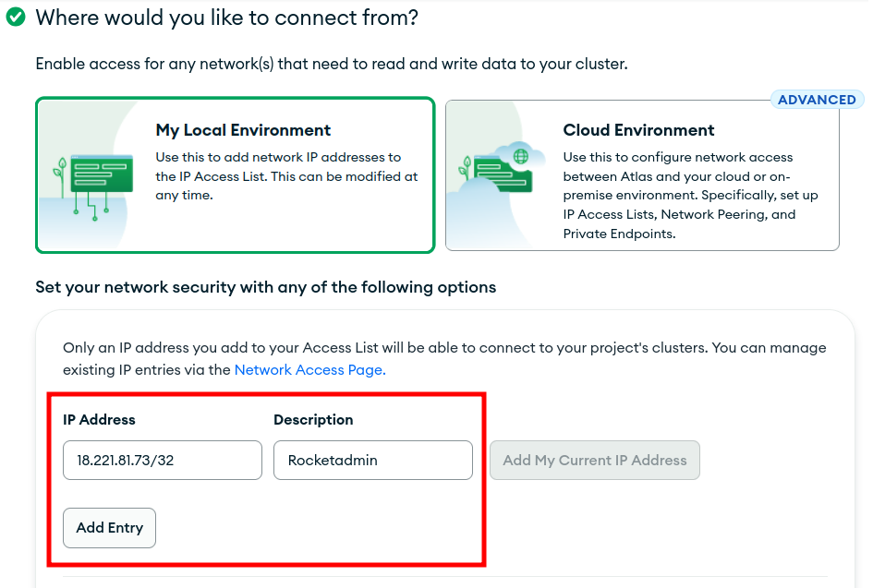The width and height of the screenshot is (873, 588).
Task: Click the Cloud Environment description paragraph
Action: [690, 196]
